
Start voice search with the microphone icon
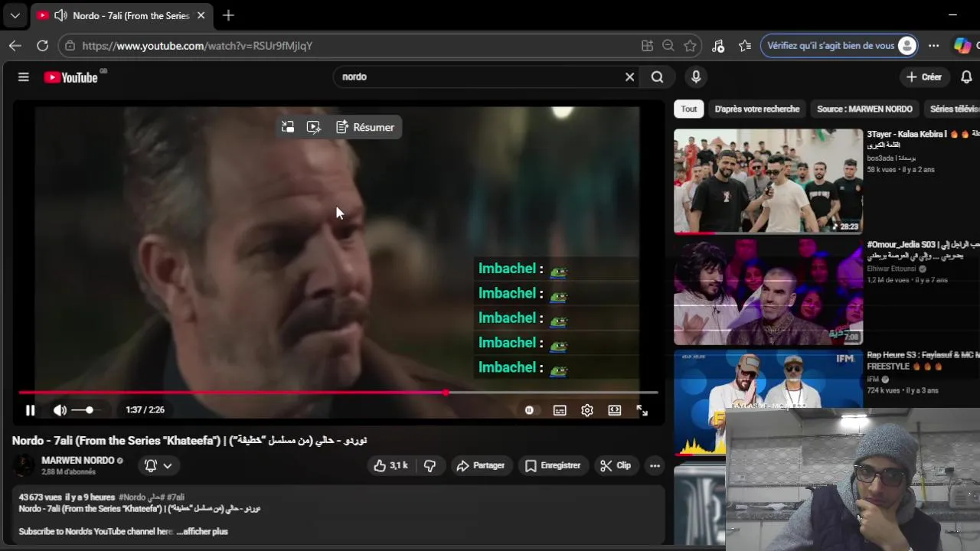[696, 77]
